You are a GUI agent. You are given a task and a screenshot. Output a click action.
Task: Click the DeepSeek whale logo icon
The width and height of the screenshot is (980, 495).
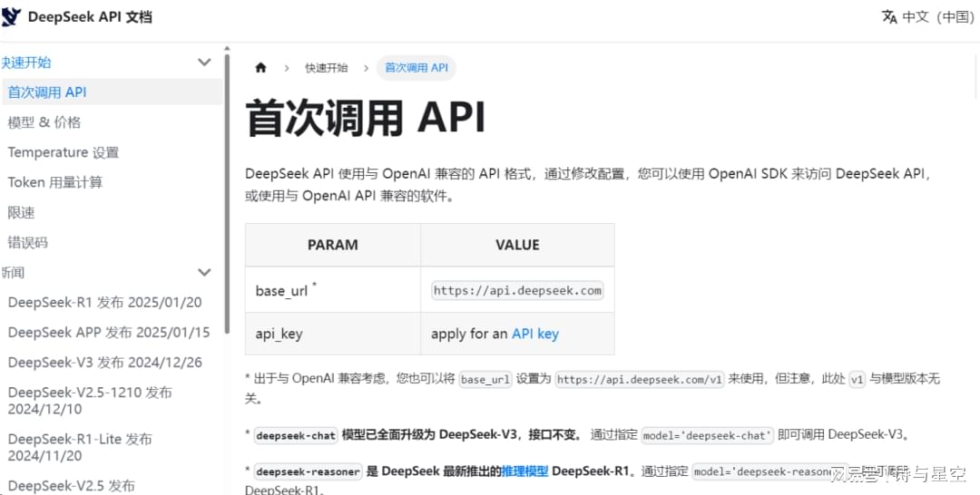10,17
